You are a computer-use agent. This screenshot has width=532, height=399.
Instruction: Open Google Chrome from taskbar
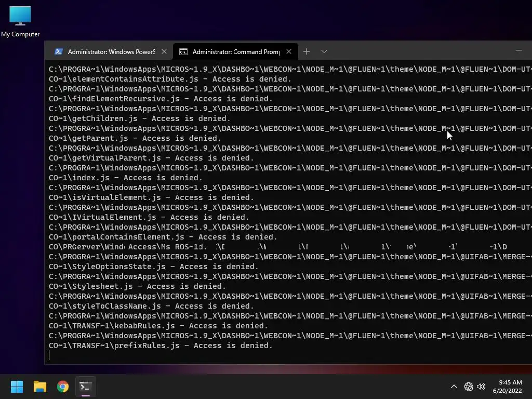(63, 387)
